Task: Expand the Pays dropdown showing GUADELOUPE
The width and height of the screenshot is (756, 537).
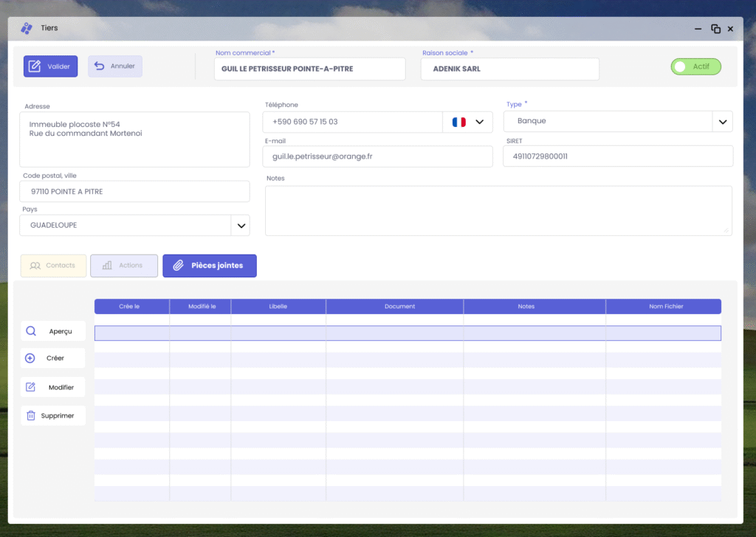Action: pos(240,226)
